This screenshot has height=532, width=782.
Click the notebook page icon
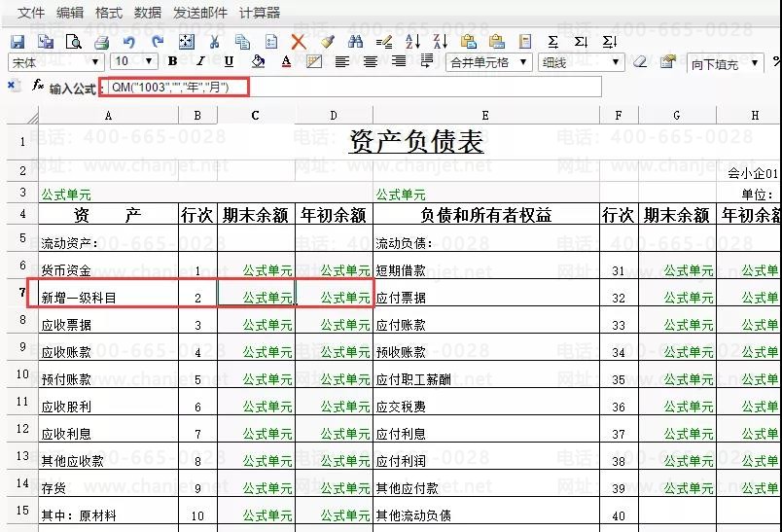coord(524,42)
